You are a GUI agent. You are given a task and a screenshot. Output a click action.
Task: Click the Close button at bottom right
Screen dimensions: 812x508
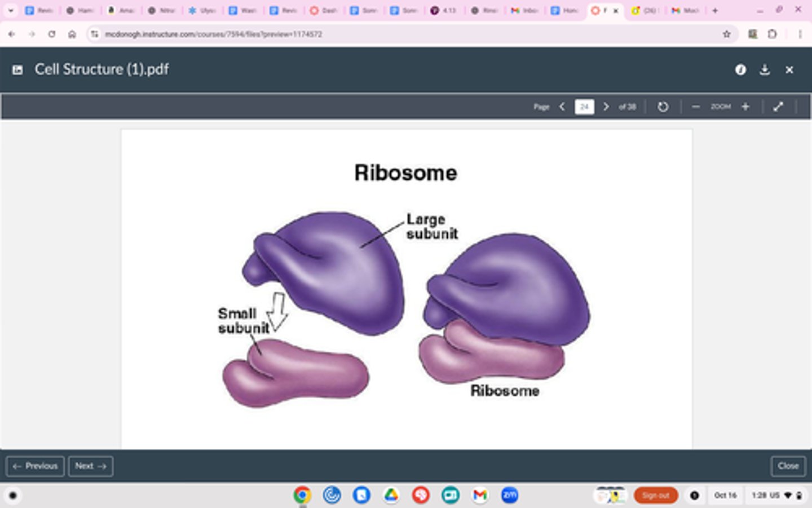pos(788,466)
